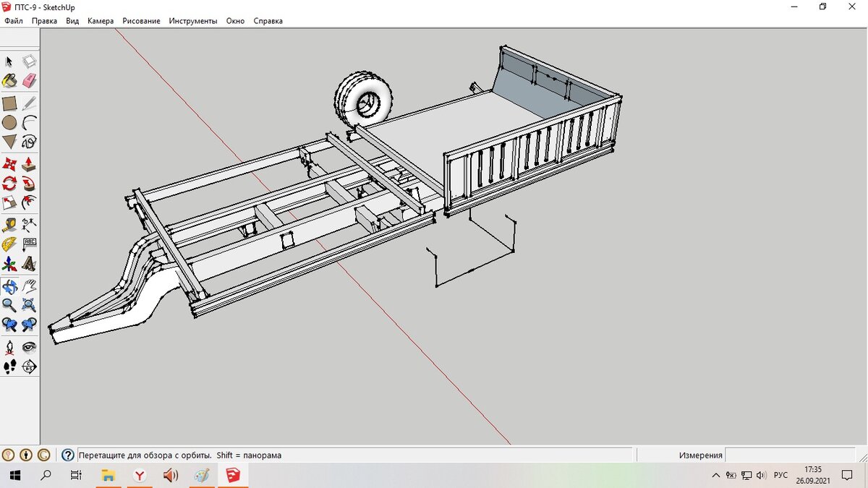Open the volume control in tray
The image size is (868, 488).
(x=762, y=476)
